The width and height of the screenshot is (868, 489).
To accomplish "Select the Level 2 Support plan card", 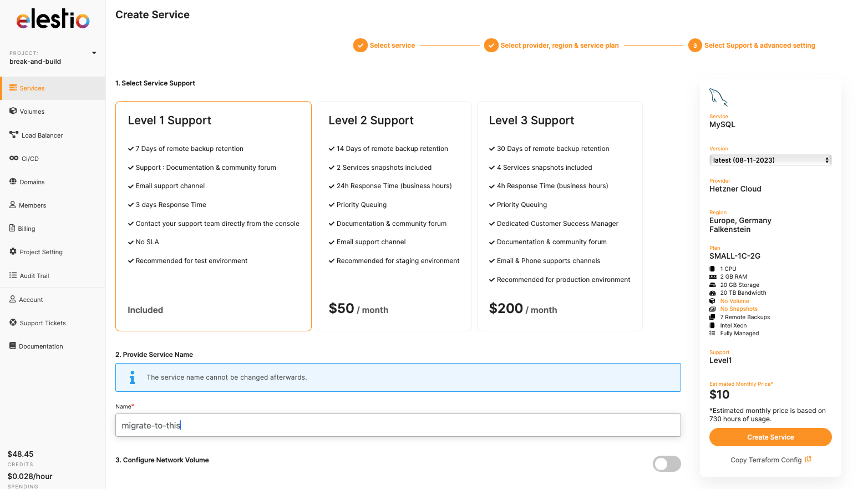I will coord(394,216).
